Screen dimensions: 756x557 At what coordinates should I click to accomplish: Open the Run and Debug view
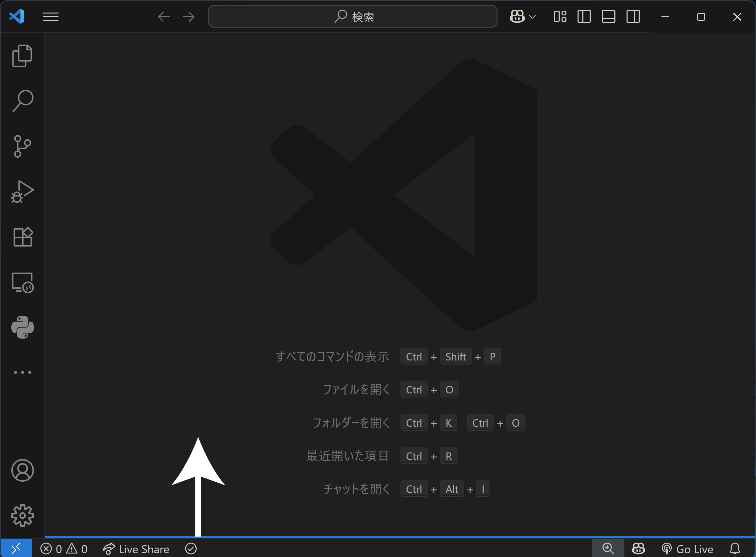pos(22,192)
